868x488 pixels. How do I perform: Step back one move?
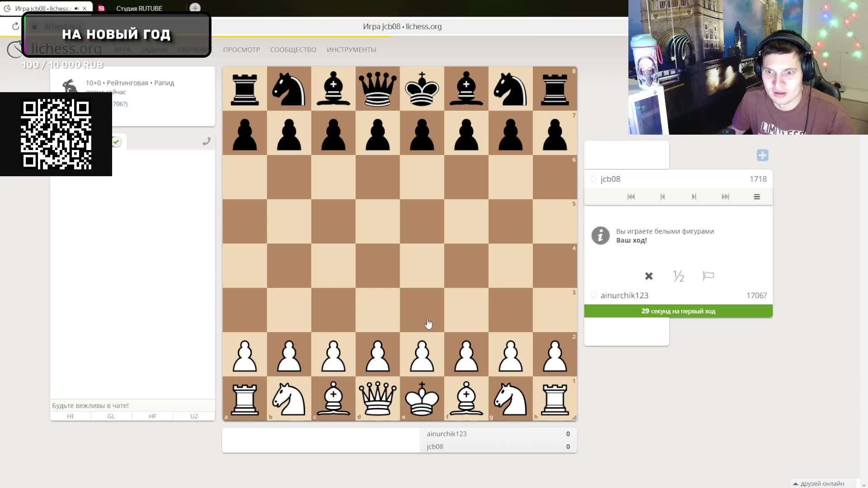[x=662, y=197]
